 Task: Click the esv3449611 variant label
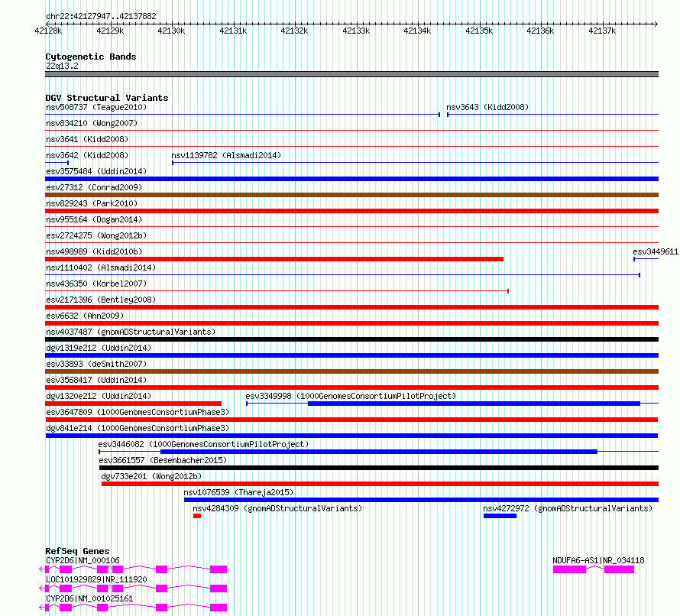coord(656,251)
